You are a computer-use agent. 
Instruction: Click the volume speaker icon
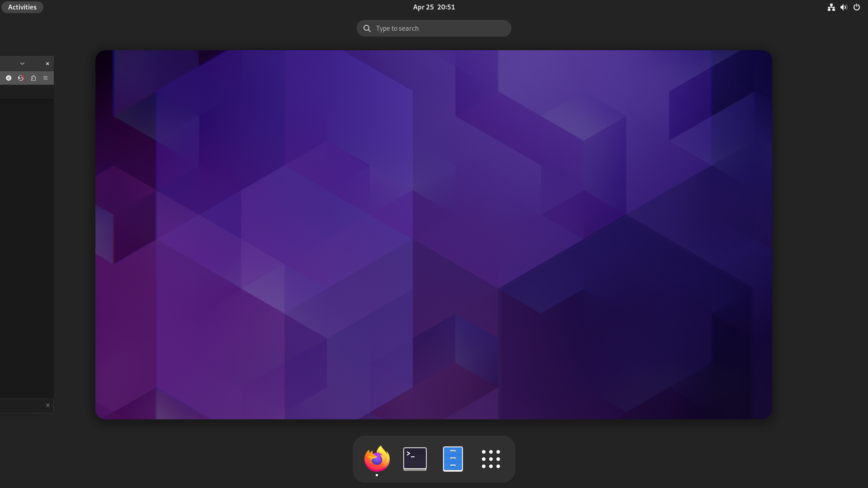844,7
